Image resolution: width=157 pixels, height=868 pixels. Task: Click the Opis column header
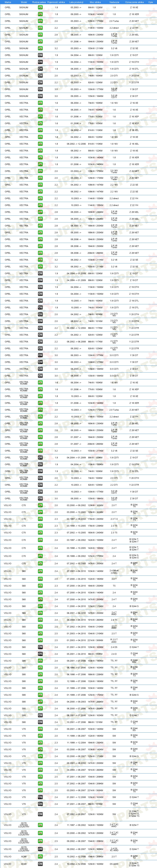[x=151, y=2]
